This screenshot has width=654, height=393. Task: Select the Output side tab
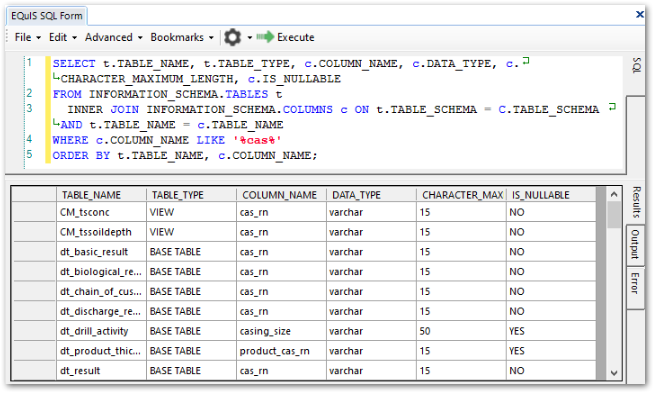click(x=635, y=244)
